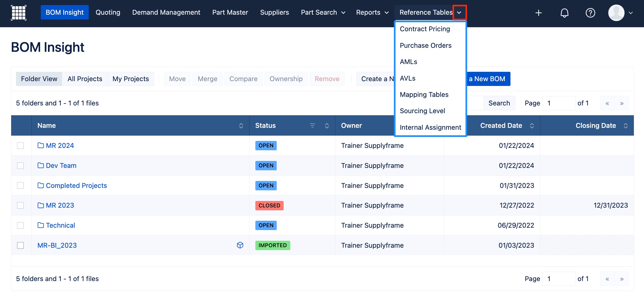Select the Dev Team row checkbox

(21, 165)
